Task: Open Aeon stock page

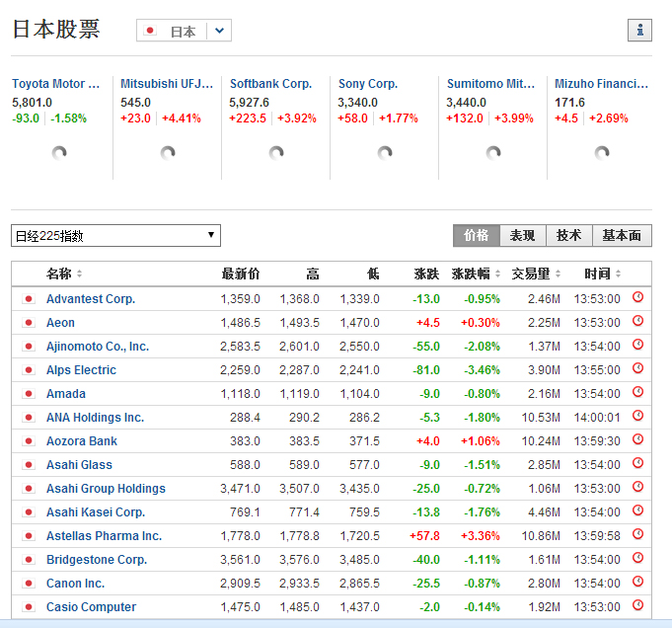Action: [x=60, y=323]
